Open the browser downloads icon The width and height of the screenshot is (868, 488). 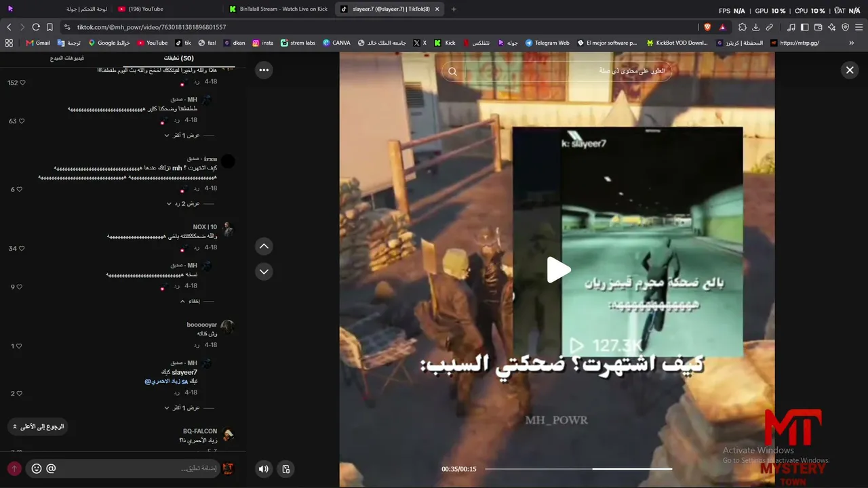[755, 27]
